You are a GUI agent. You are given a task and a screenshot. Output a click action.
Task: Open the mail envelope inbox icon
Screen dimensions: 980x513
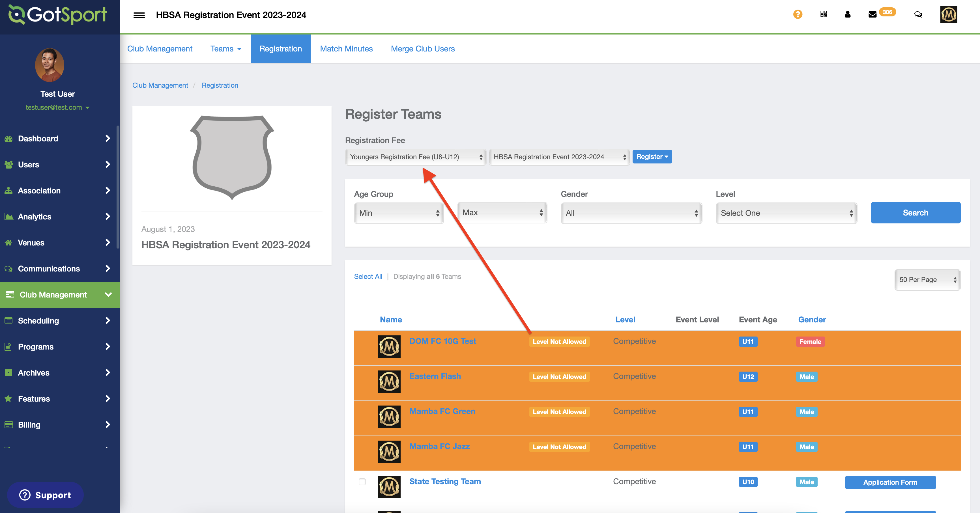click(x=872, y=14)
